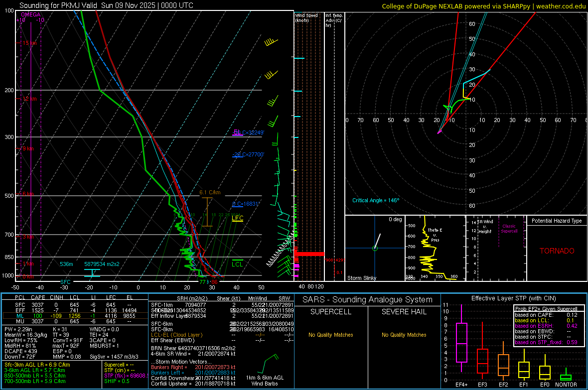
Task: Click the 'weather.cod.edu' credit text
Action: click(561, 6)
